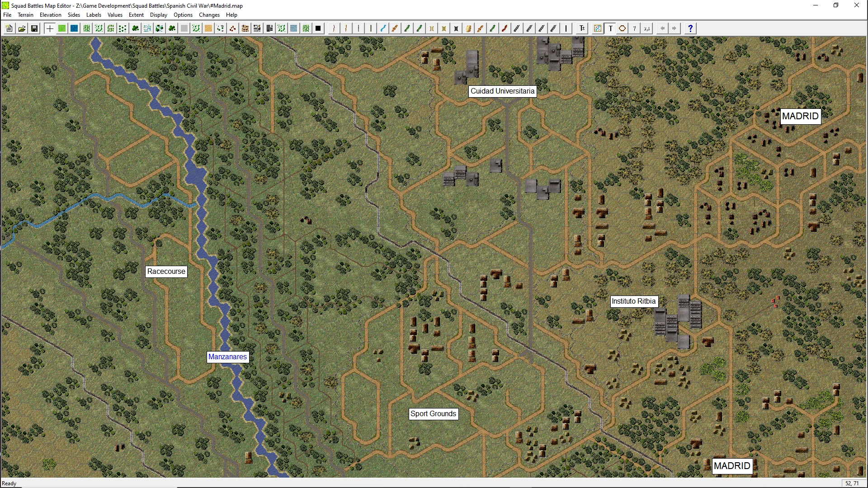Select the solid black terrain tool
Screen dimensions: 868x488
318,28
